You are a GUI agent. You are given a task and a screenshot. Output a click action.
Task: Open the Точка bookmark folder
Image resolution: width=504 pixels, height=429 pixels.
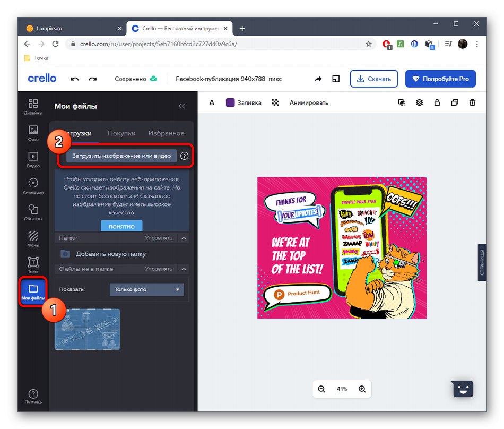point(36,58)
